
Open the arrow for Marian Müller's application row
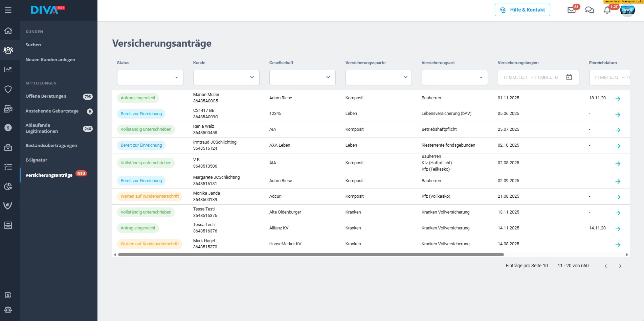tap(618, 99)
